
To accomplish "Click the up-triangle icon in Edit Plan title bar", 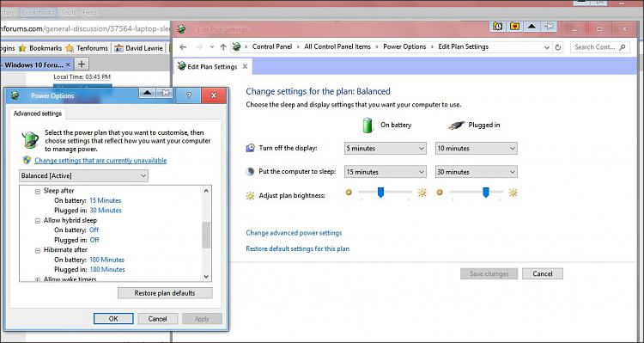I will coord(532,27).
